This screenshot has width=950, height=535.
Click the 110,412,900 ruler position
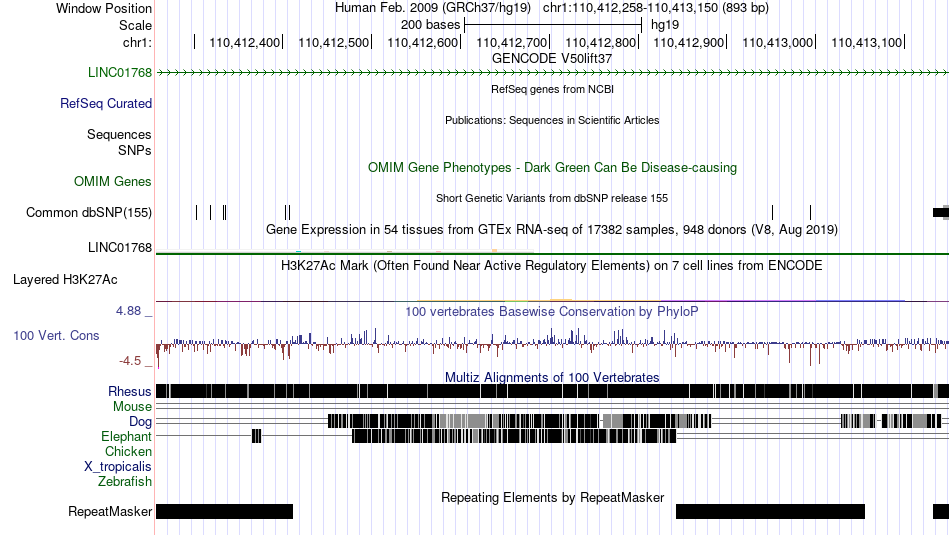(x=689, y=42)
